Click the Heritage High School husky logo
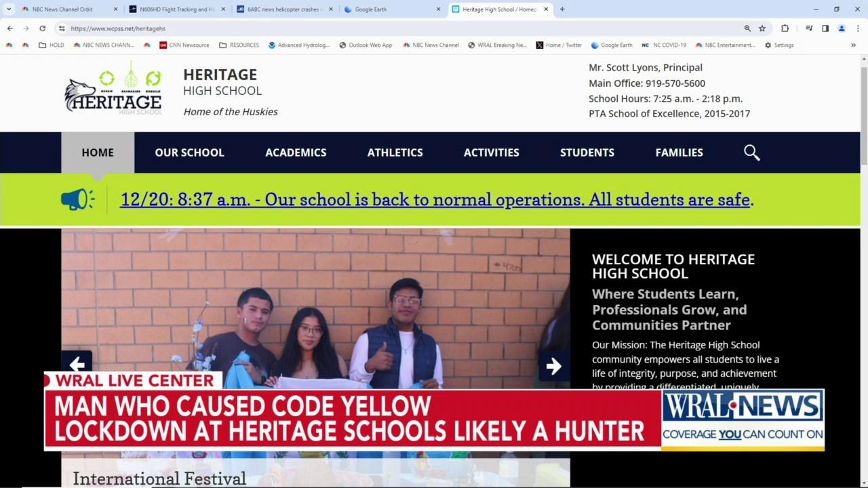Viewport: 868px width, 488px height. [x=113, y=89]
